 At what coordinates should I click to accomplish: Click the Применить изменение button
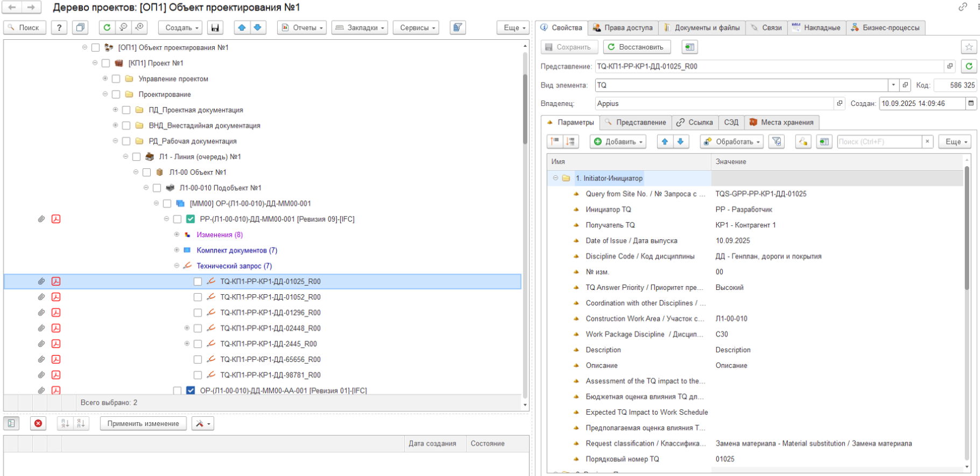143,424
